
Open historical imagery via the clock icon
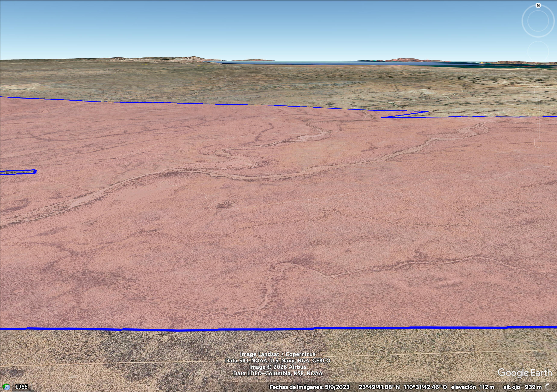pos(6,387)
